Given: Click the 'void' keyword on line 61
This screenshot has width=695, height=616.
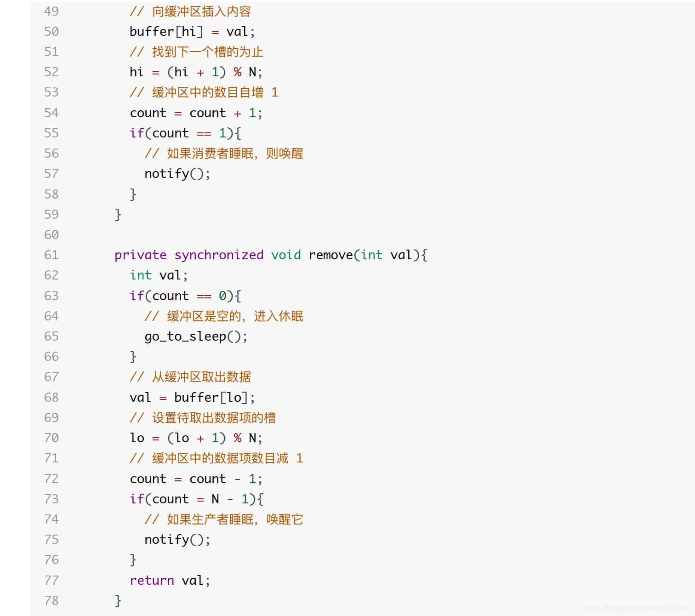Looking at the screenshot, I should tap(286, 255).
